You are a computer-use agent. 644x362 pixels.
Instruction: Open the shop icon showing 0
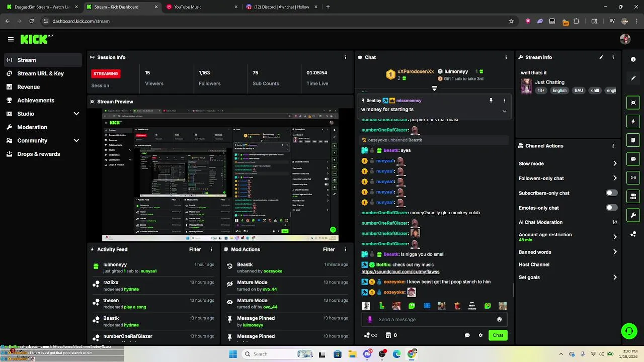[x=391, y=335]
